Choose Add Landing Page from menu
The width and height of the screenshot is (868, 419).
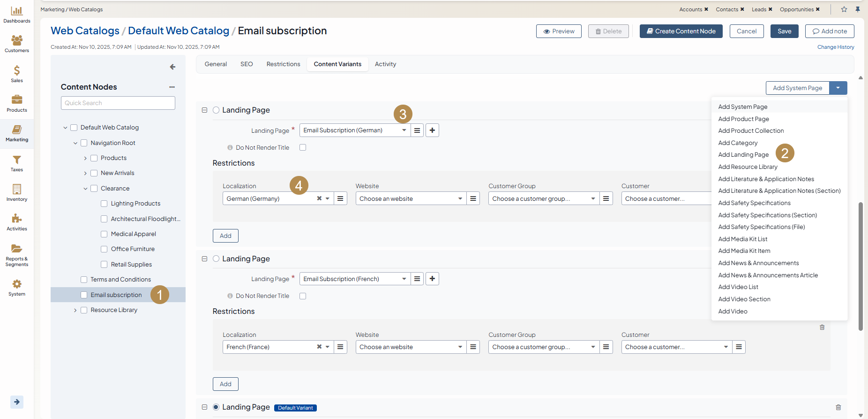tap(743, 155)
